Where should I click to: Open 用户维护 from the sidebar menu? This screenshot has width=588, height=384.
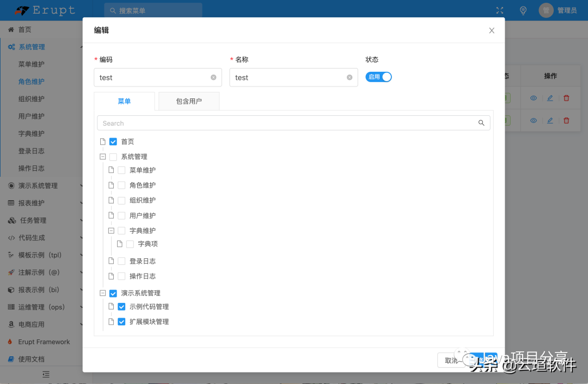point(33,116)
